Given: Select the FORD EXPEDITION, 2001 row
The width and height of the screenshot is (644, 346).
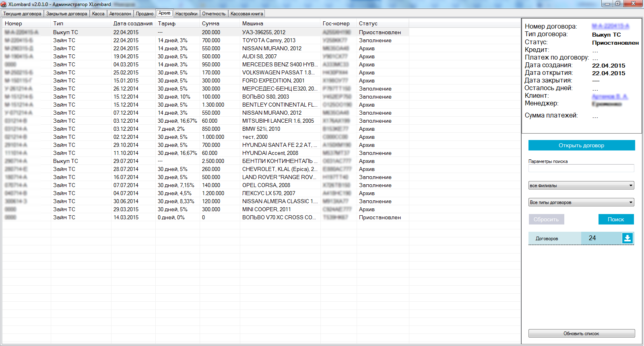Looking at the screenshot, I should (x=206, y=80).
